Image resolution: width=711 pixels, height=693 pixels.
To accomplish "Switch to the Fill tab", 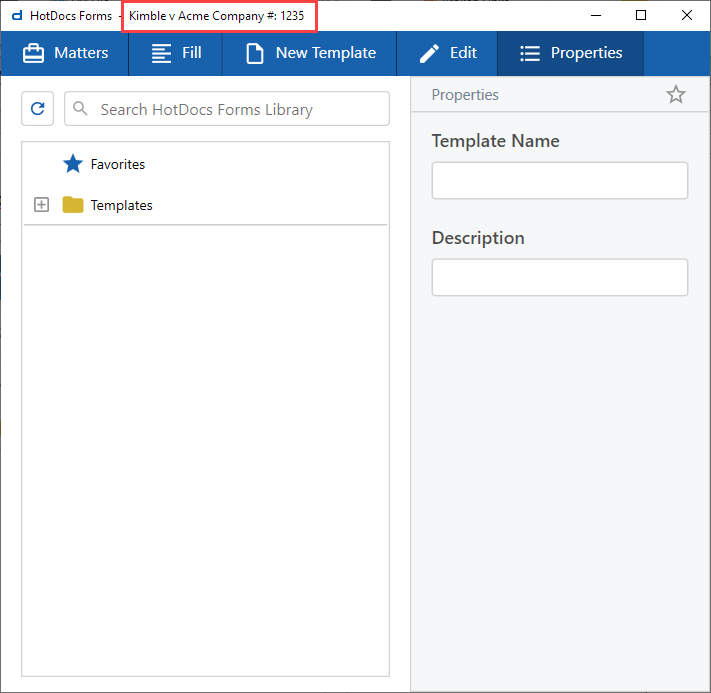I will coord(175,53).
